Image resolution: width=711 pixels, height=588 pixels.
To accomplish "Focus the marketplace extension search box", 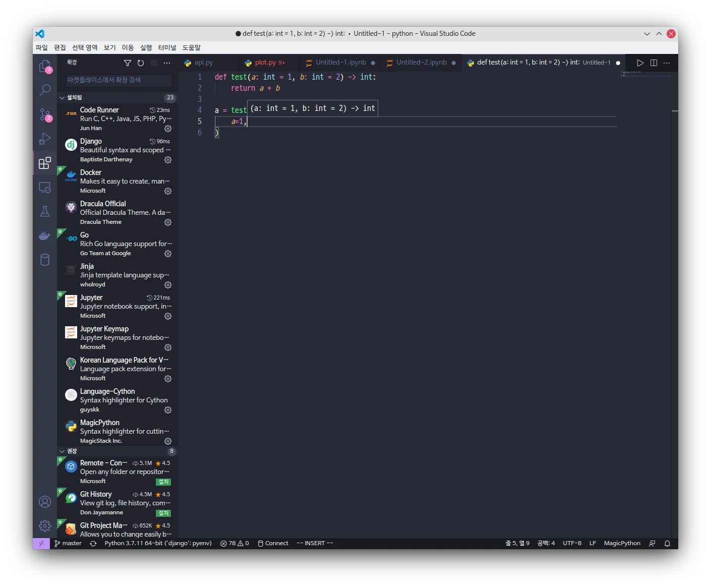I will [x=118, y=80].
